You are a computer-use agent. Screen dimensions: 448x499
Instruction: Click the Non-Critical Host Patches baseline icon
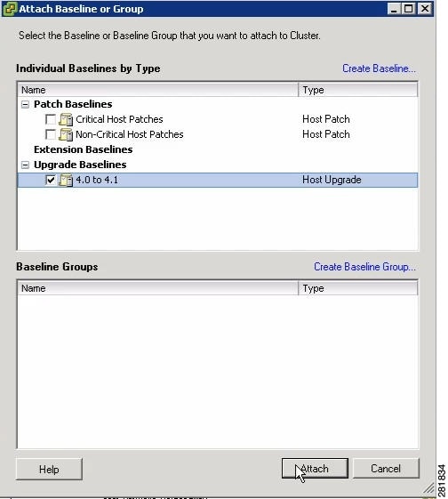(x=66, y=134)
